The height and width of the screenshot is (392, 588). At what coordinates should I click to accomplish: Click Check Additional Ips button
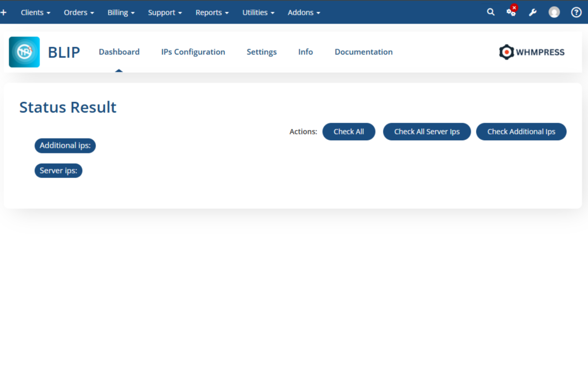[x=521, y=131]
